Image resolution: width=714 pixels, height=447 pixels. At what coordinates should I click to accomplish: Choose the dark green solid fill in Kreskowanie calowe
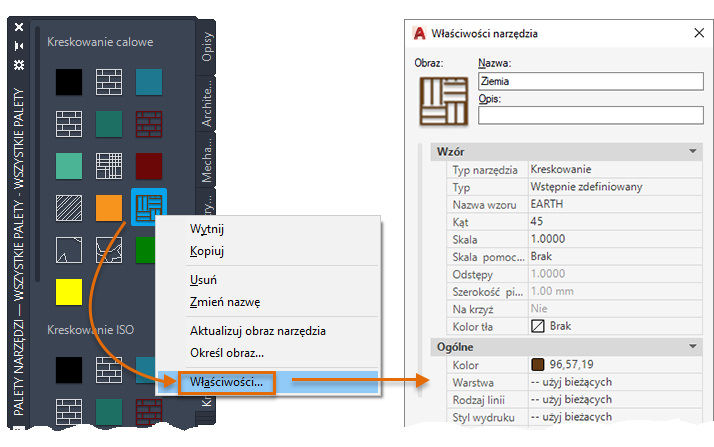pyautogui.click(x=109, y=124)
